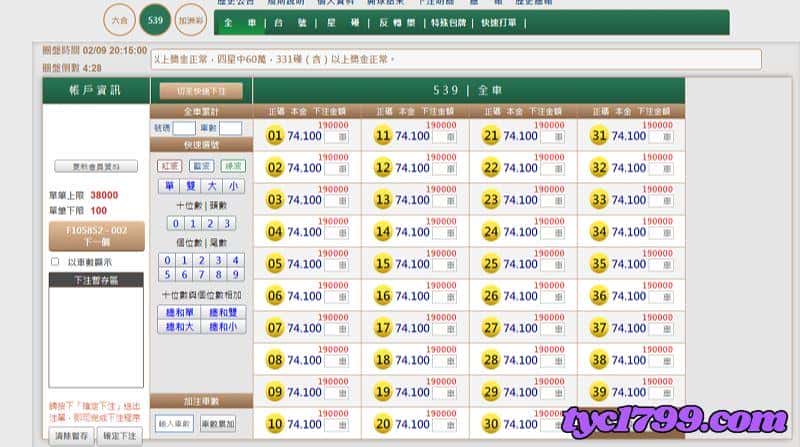
Task: Open the 全車 tab in green bar
Action: tap(240, 23)
